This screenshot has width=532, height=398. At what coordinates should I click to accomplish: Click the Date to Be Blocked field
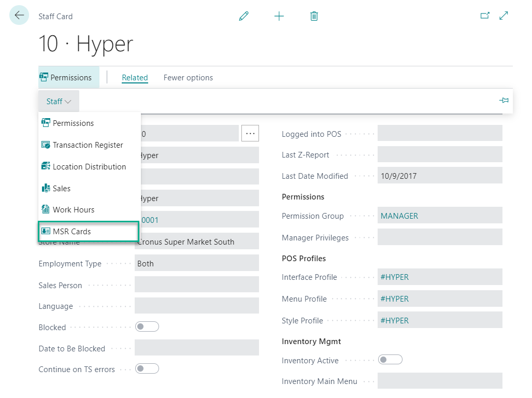point(196,348)
